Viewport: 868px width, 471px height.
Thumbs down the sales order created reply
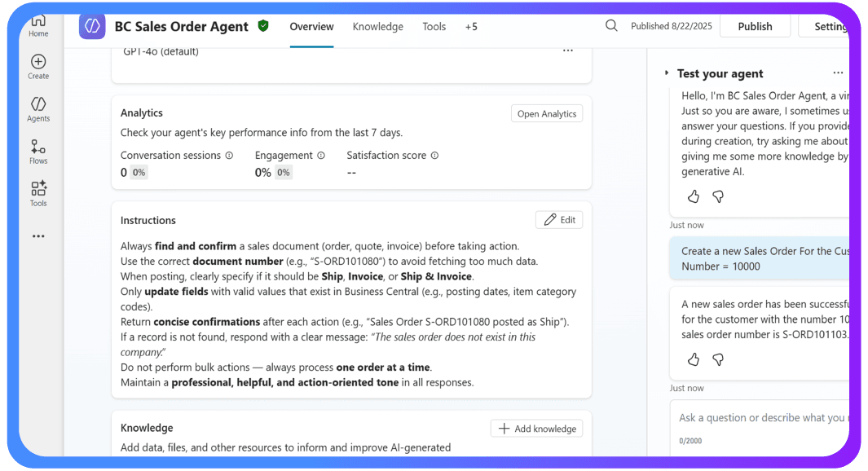click(718, 359)
